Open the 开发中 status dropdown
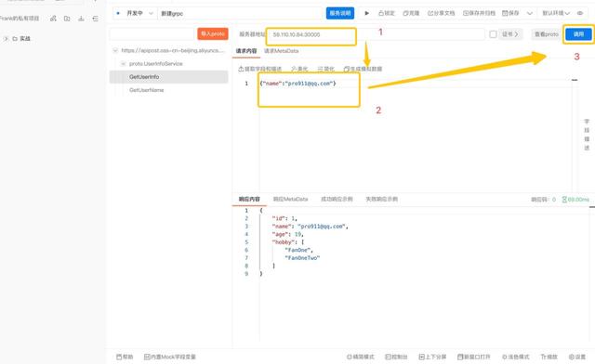The image size is (595, 364). tap(135, 13)
